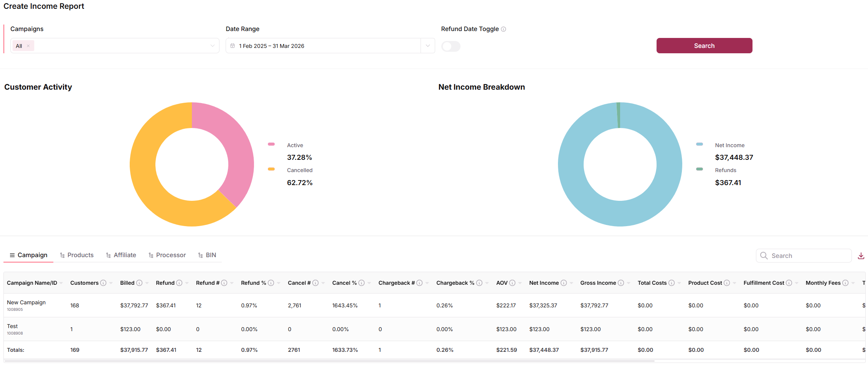868x366 pixels.
Task: Sort by Net Income column arrow
Action: pyautogui.click(x=571, y=283)
